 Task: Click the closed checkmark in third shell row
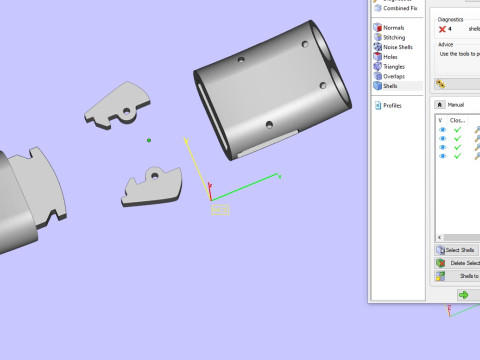pyautogui.click(x=458, y=147)
